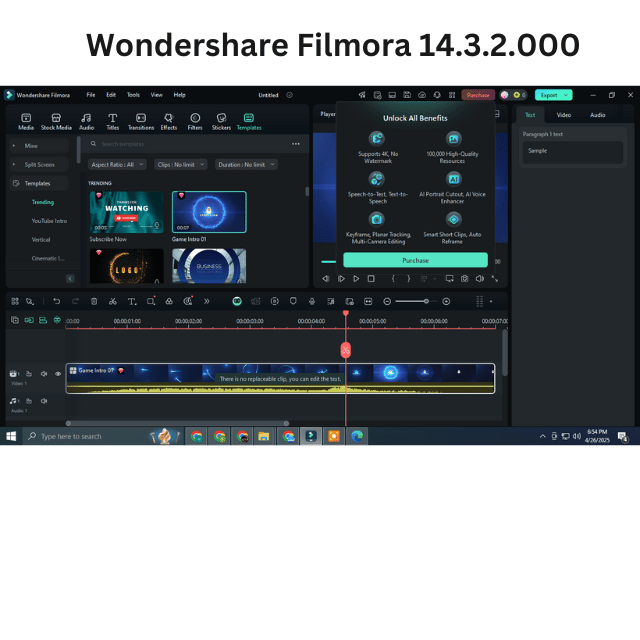The width and height of the screenshot is (640, 640).
Task: Click the Filmora AI copilot icon in toolbar
Action: pyautogui.click(x=237, y=301)
